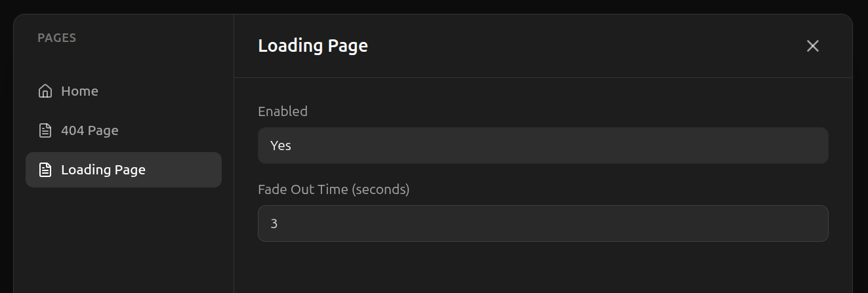Select the Loading Page sidebar label
The height and width of the screenshot is (293, 868).
(x=103, y=170)
